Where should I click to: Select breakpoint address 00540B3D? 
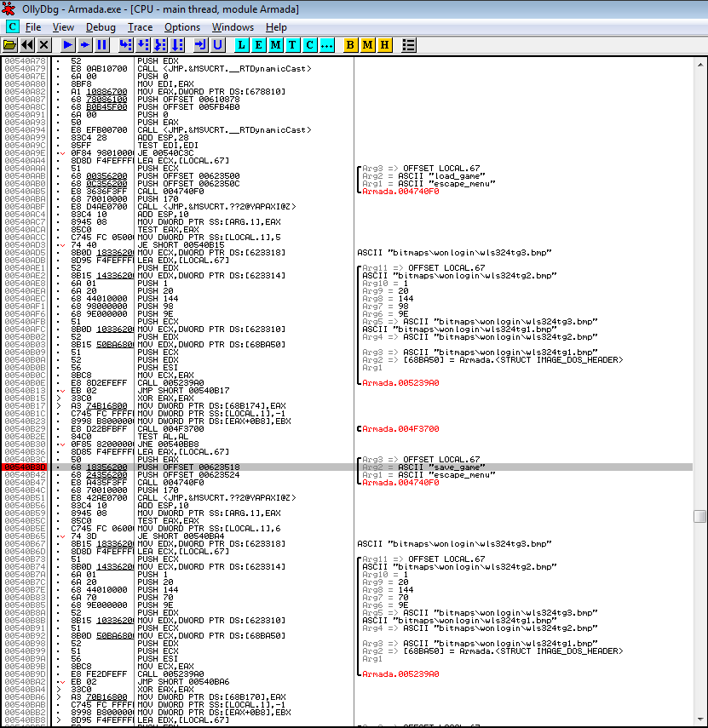(25, 467)
